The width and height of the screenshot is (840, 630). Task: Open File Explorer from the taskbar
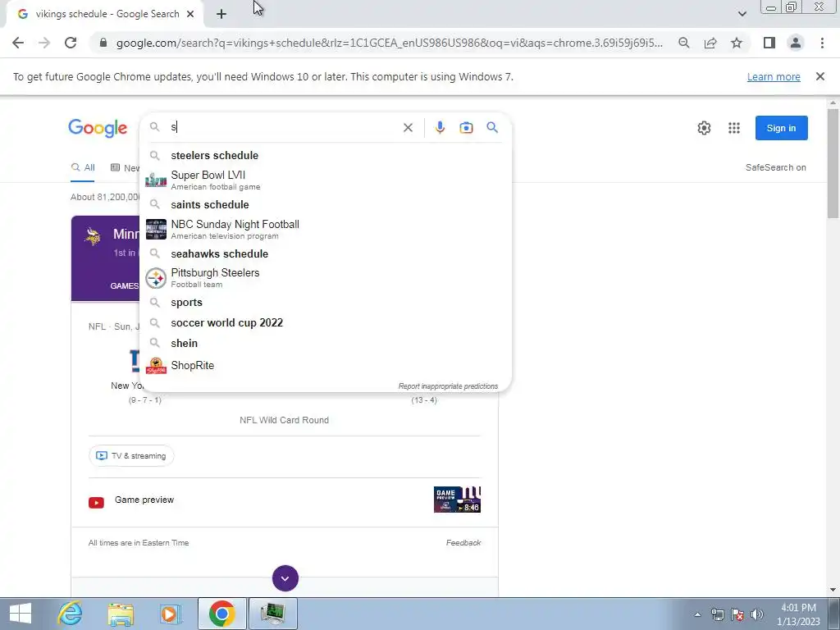[x=121, y=614]
